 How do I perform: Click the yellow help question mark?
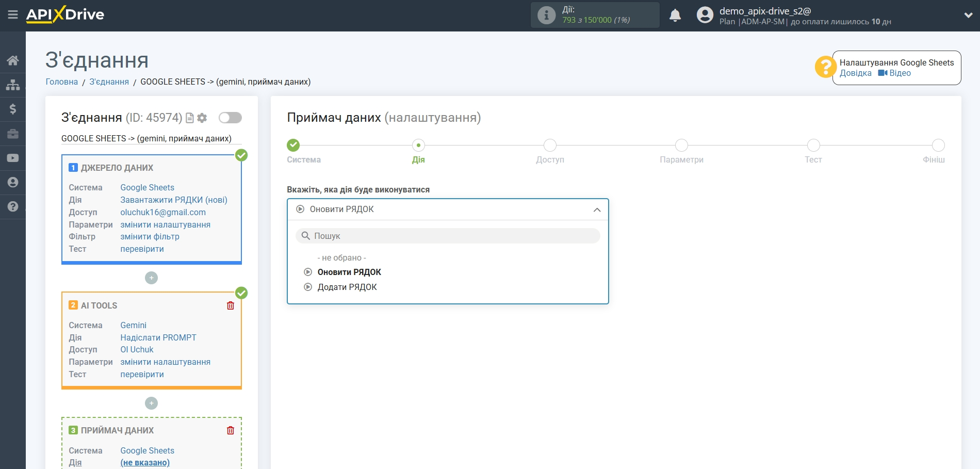click(825, 67)
